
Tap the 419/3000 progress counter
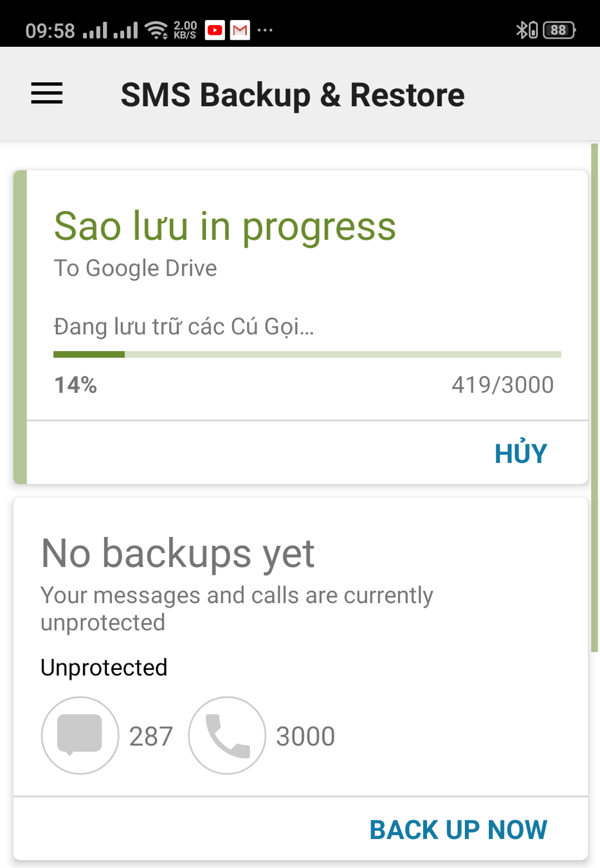(502, 384)
